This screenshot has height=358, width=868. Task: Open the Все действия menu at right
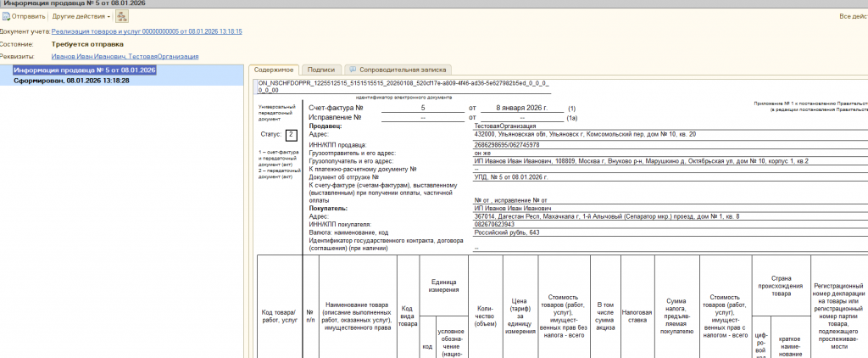click(x=853, y=16)
